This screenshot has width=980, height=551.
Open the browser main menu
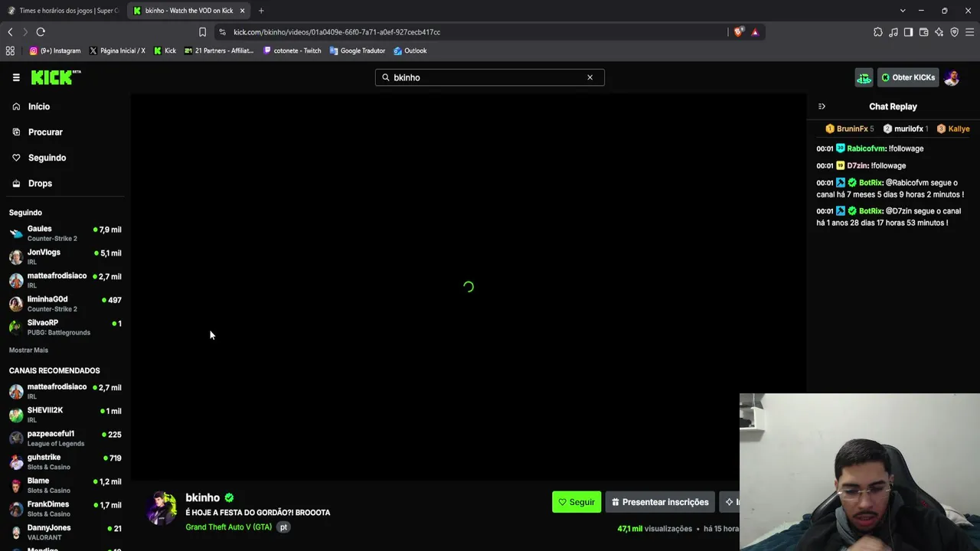point(969,32)
